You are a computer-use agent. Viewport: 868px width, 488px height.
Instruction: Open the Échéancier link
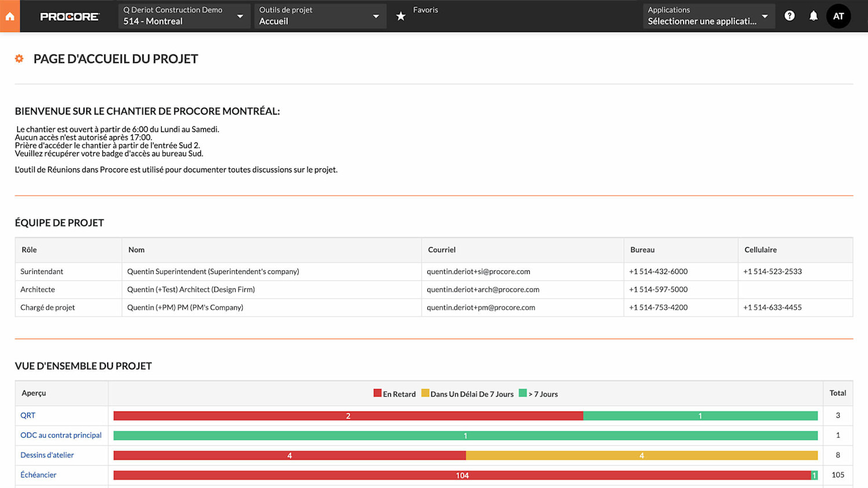(x=38, y=475)
